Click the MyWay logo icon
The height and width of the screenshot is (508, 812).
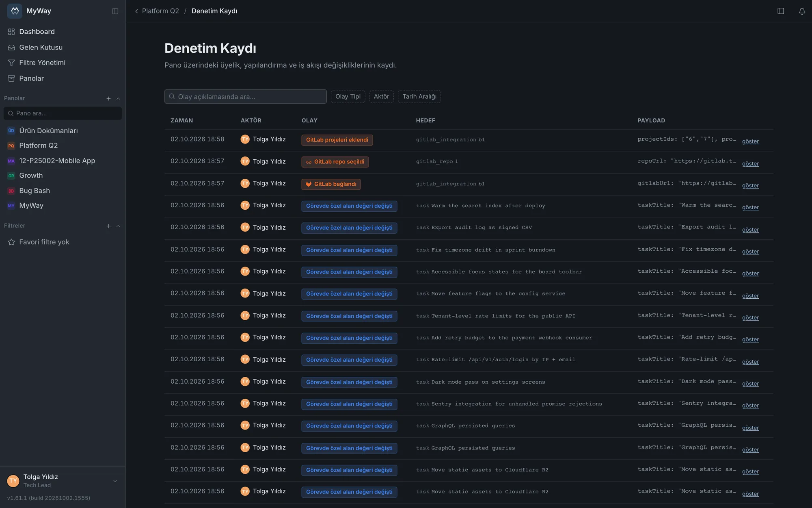(x=15, y=11)
